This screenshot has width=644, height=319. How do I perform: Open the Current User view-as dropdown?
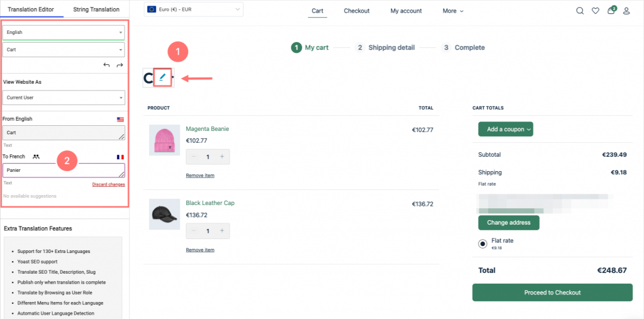[x=64, y=98]
